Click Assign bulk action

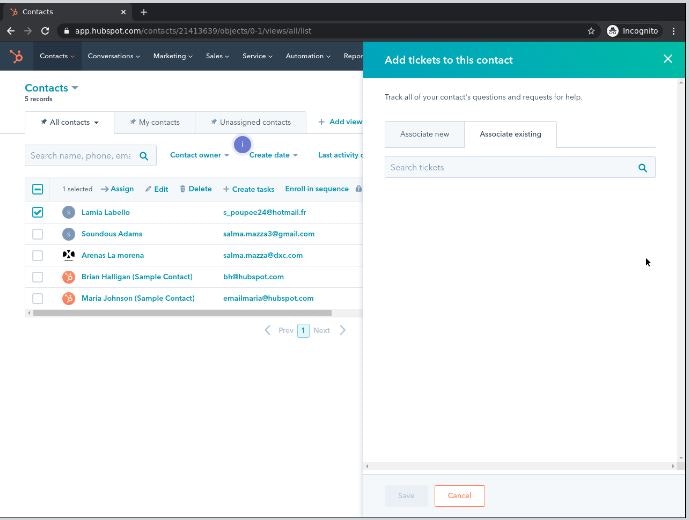pyautogui.click(x=117, y=189)
